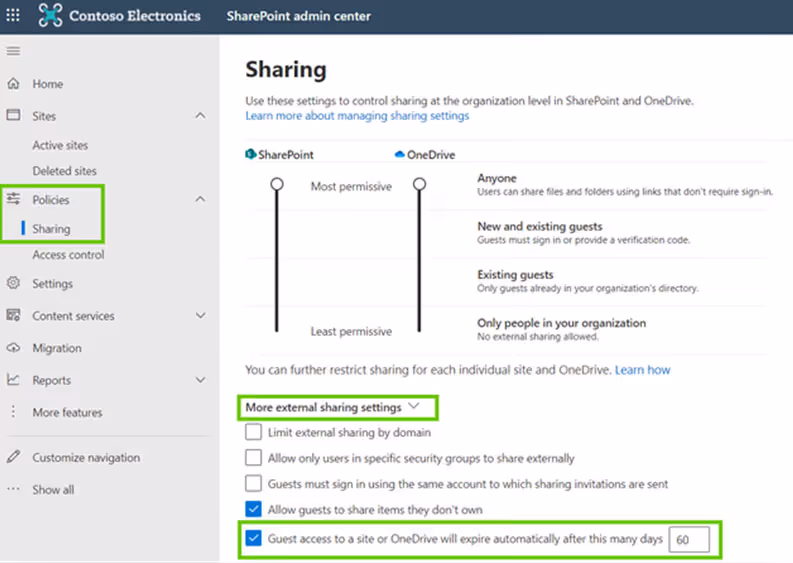Collapse the Policies section chevron
Viewport: 793px width, 563px height.
[x=200, y=199]
